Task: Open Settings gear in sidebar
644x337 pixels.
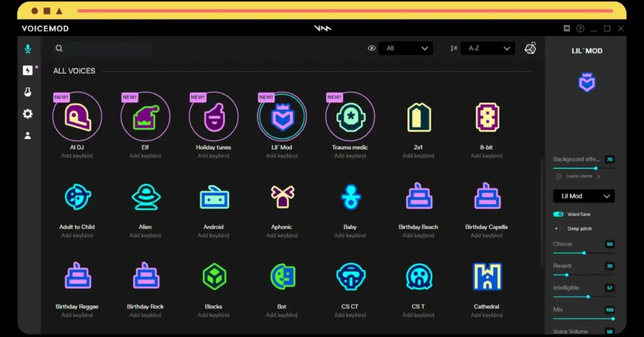Action: tap(28, 114)
